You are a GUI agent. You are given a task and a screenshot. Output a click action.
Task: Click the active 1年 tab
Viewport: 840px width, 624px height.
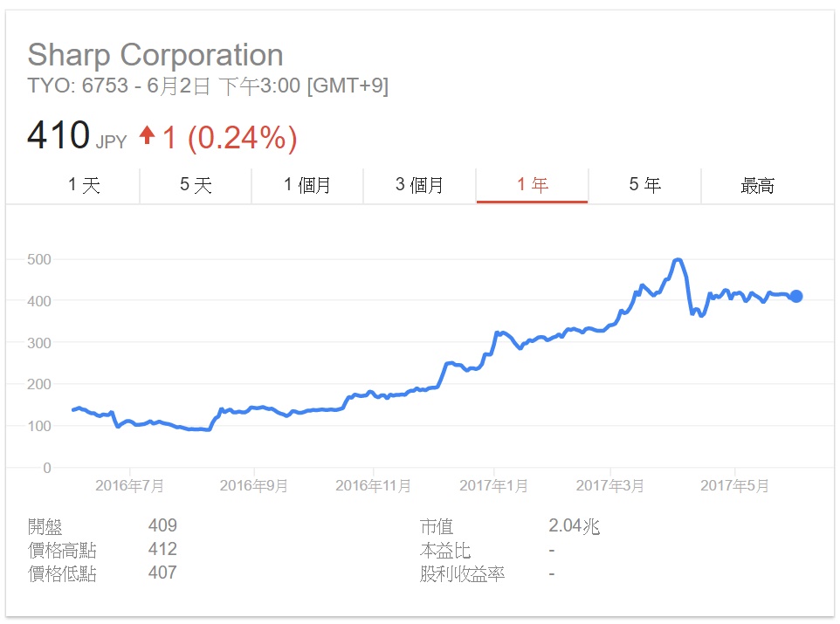tap(532, 185)
